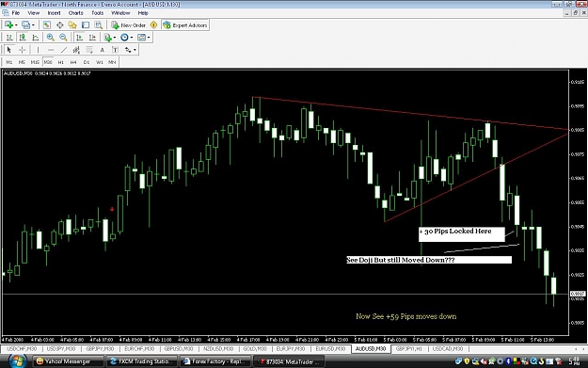Screen dimensions: 588x368
Task: Switch timeframe to M15
Action: [x=35, y=62]
